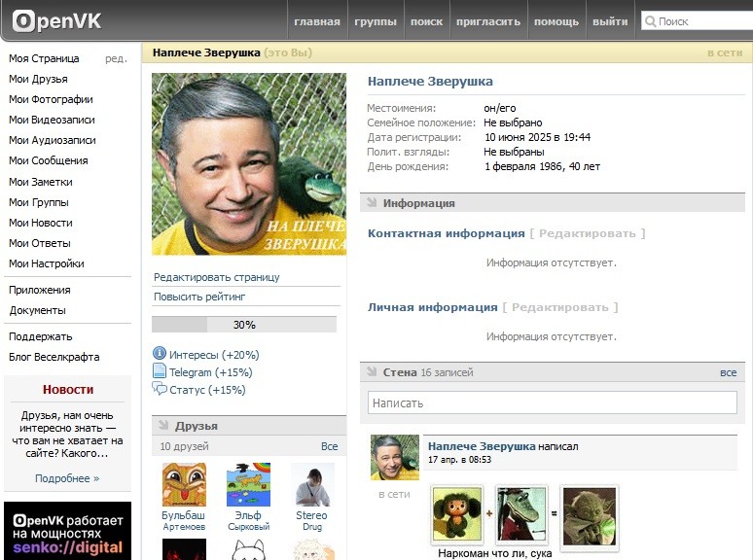The height and width of the screenshot is (560, 753).
Task: Select Мои Сообщения in the left sidebar
Action: click(x=48, y=160)
